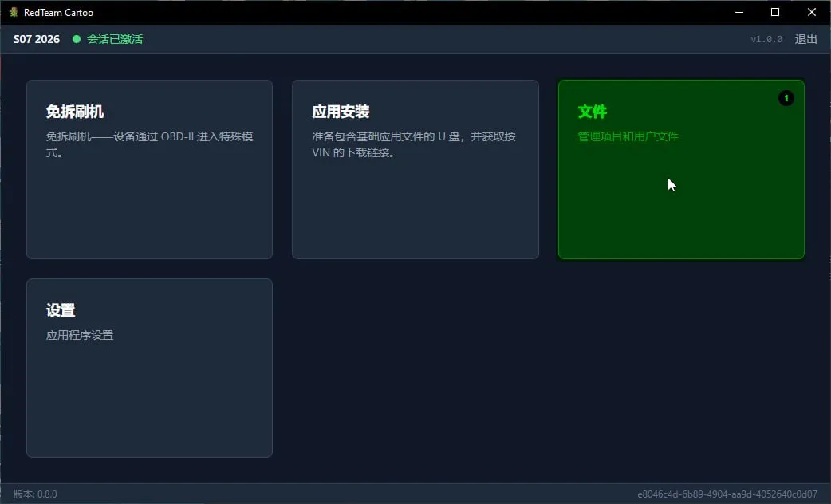Click the 管理项目和用户文件 description
This screenshot has height=504, width=831.
pos(628,136)
